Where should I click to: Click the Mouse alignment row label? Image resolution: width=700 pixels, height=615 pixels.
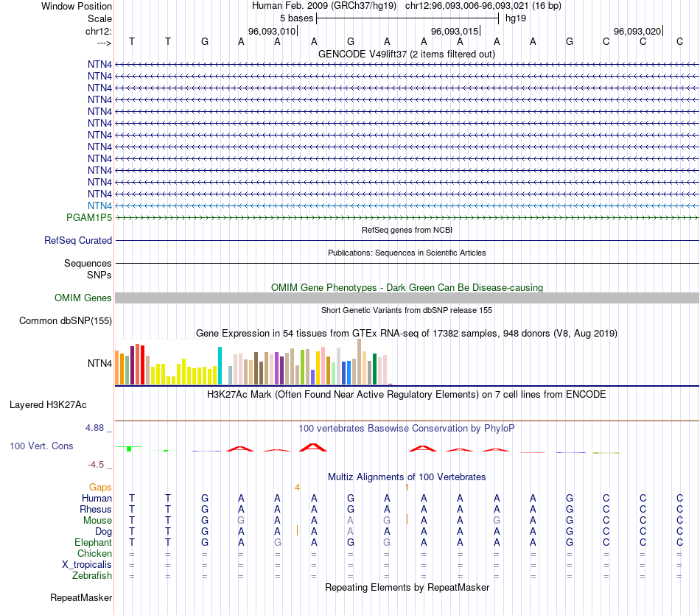pos(97,521)
